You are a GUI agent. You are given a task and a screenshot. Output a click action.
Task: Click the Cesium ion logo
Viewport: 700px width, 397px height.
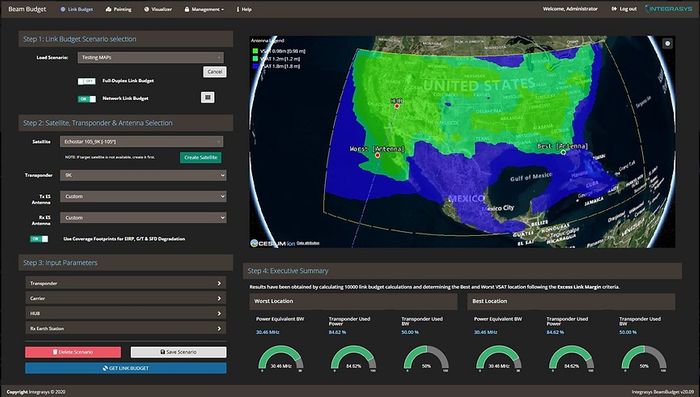(x=272, y=243)
